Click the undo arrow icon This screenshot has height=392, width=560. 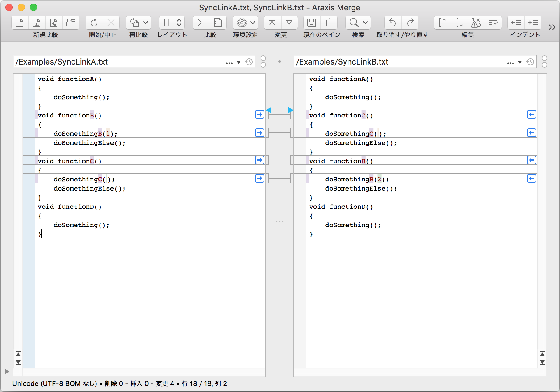[393, 23]
